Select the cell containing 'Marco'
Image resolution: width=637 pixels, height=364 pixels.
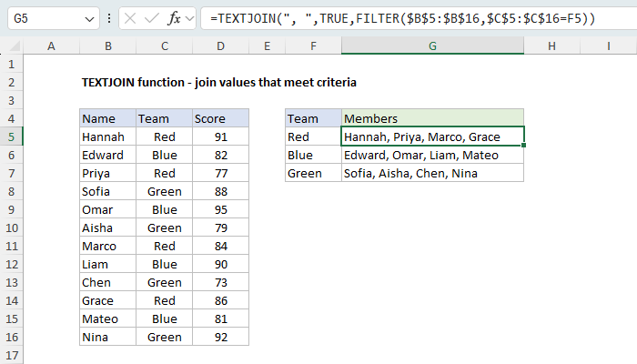(107, 247)
